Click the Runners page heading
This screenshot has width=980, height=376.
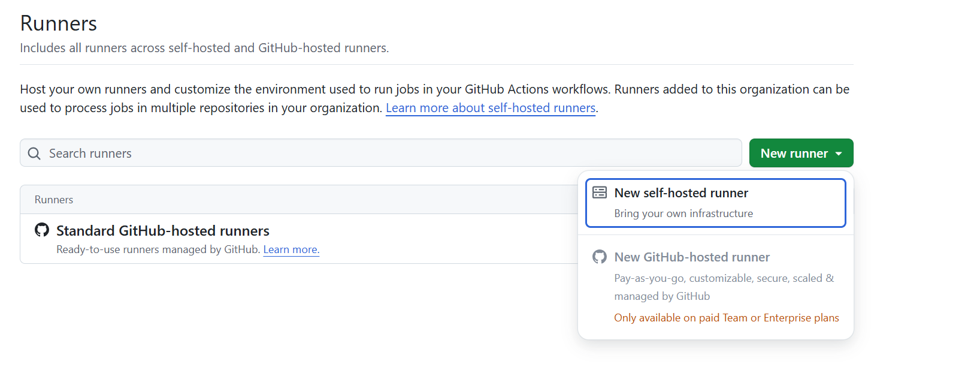tap(59, 23)
